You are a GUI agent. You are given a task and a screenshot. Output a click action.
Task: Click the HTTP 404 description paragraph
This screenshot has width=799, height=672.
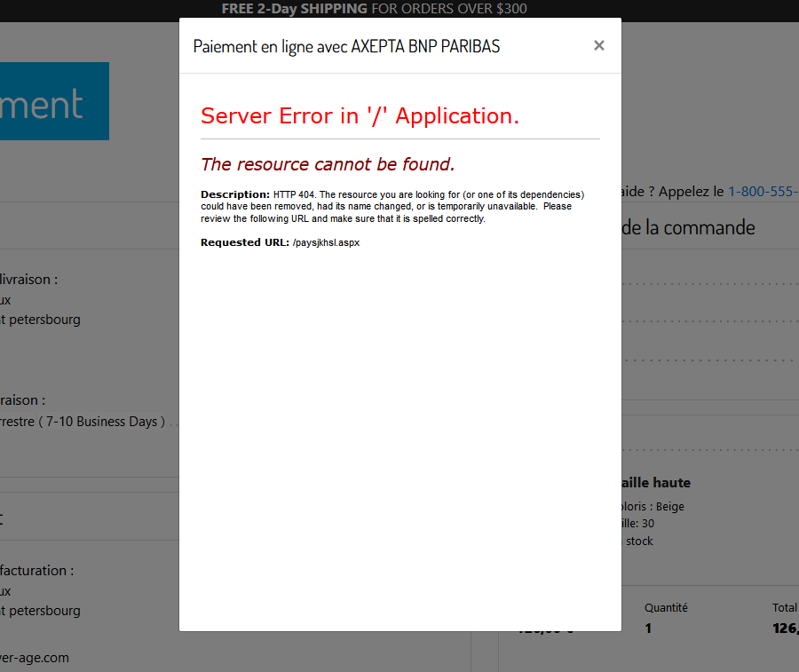point(391,207)
